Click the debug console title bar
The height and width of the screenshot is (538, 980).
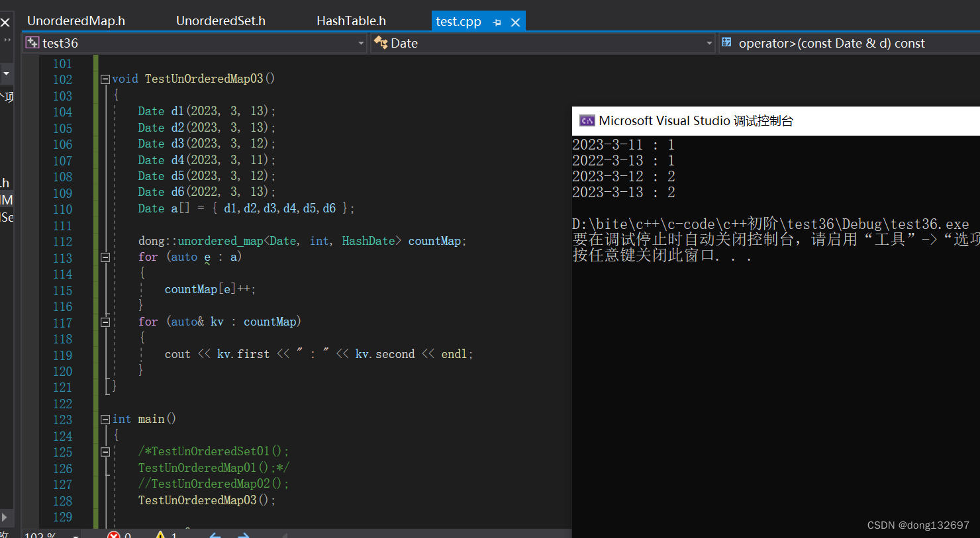(776, 121)
